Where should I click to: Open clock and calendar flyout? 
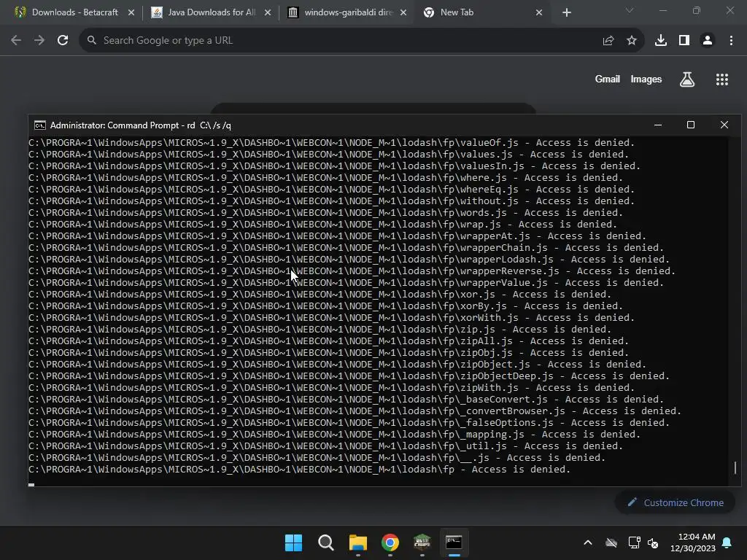coord(693,542)
